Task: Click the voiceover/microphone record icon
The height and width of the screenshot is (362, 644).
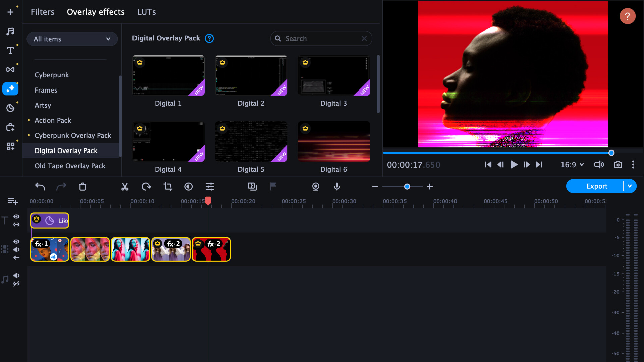Action: coord(337,186)
